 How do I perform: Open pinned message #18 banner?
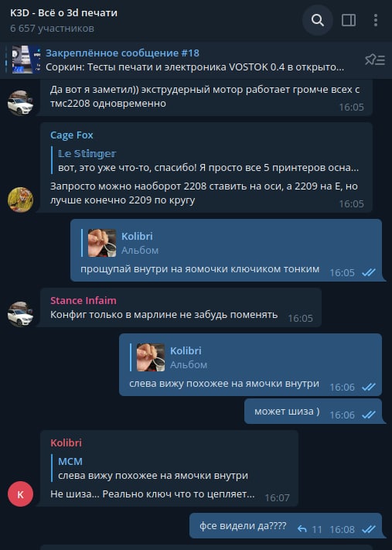195,60
